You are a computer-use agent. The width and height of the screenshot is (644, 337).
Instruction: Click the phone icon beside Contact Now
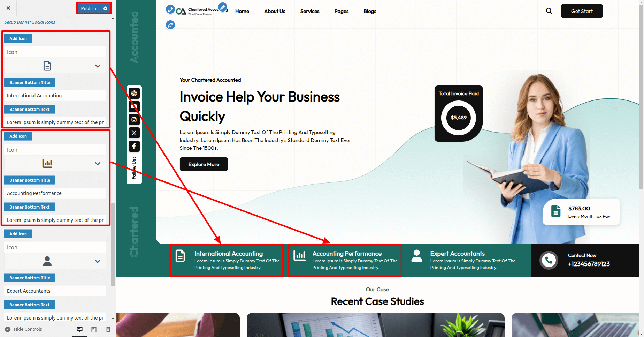(x=549, y=260)
